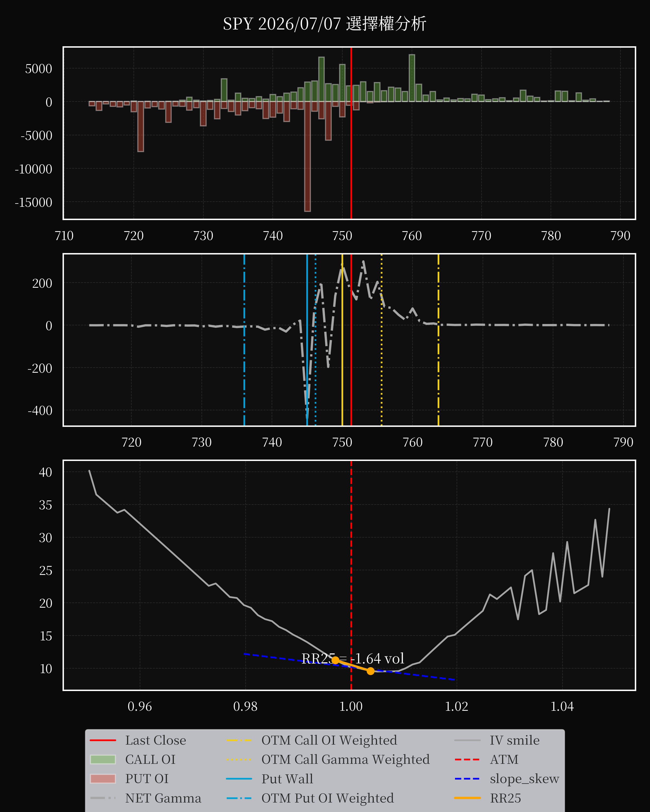The width and height of the screenshot is (650, 812).
Task: Click the tallest put OI bar near 745
Action: coord(307,156)
